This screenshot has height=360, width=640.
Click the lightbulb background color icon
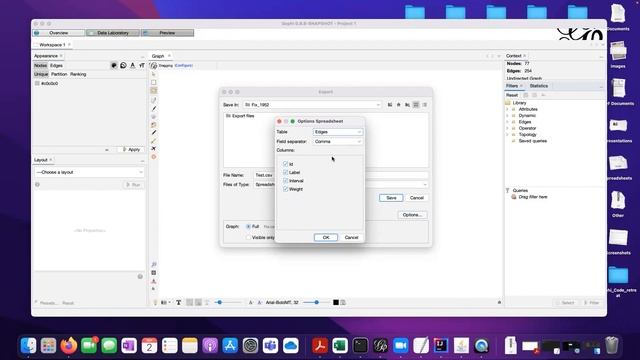155,302
